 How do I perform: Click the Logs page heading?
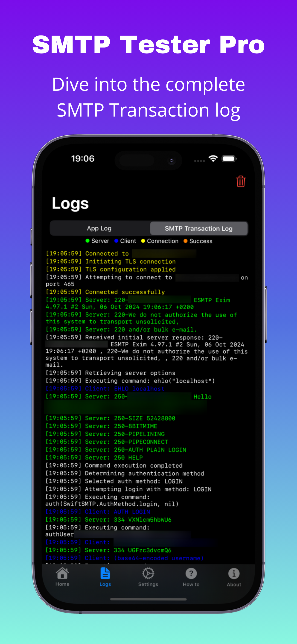[70, 204]
